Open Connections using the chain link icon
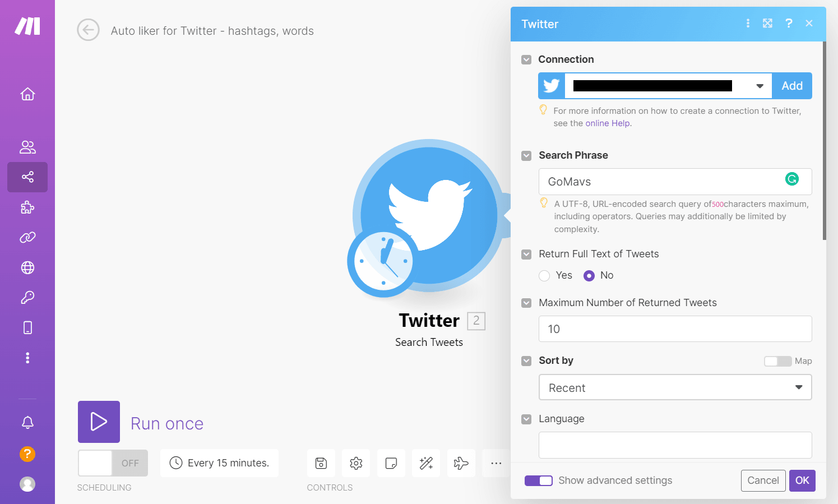The width and height of the screenshot is (838, 504). 27,237
